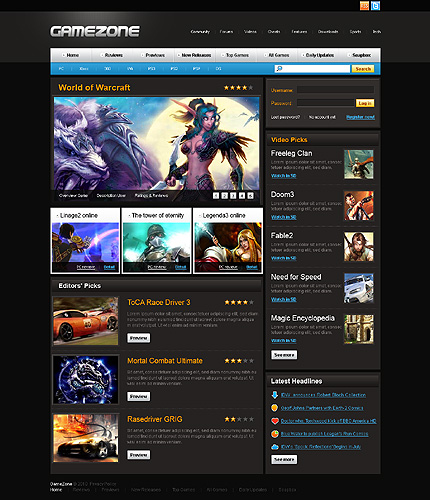Select slide 3 in the slideshow pager
Image resolution: width=430 pixels, height=500 pixels.
click(x=233, y=196)
